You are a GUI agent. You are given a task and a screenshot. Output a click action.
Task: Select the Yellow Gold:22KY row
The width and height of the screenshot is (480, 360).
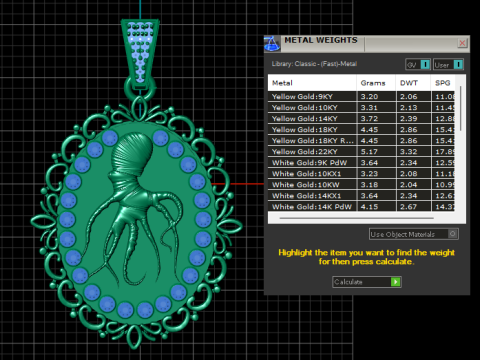[361, 152]
